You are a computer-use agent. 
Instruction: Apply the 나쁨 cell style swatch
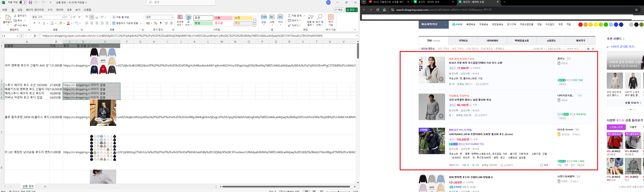pyautogui.click(x=223, y=18)
